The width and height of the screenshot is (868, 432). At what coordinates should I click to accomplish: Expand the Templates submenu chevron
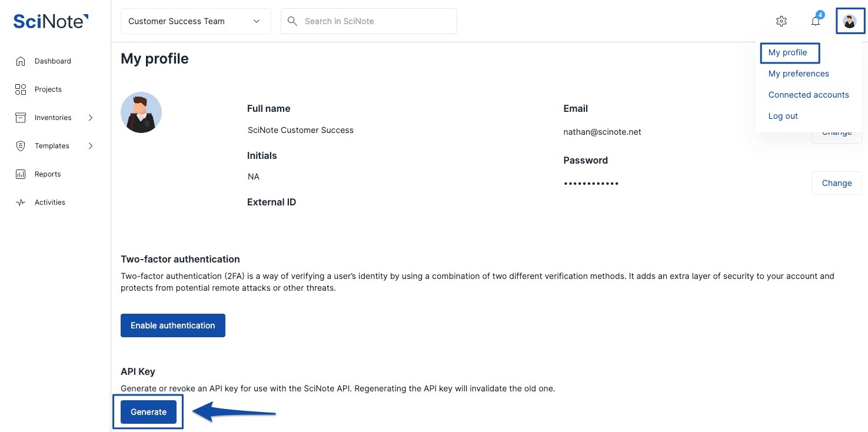pos(91,146)
